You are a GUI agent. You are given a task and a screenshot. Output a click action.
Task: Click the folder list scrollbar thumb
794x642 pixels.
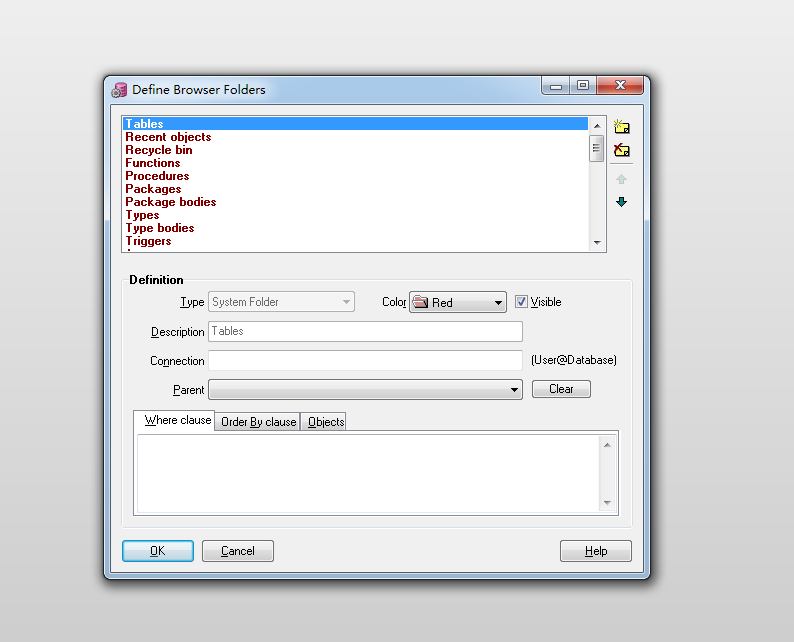coord(597,148)
